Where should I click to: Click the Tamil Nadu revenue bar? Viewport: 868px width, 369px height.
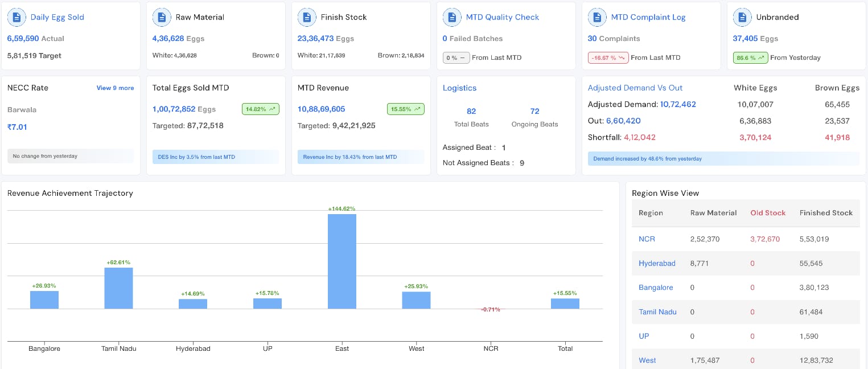pos(118,288)
